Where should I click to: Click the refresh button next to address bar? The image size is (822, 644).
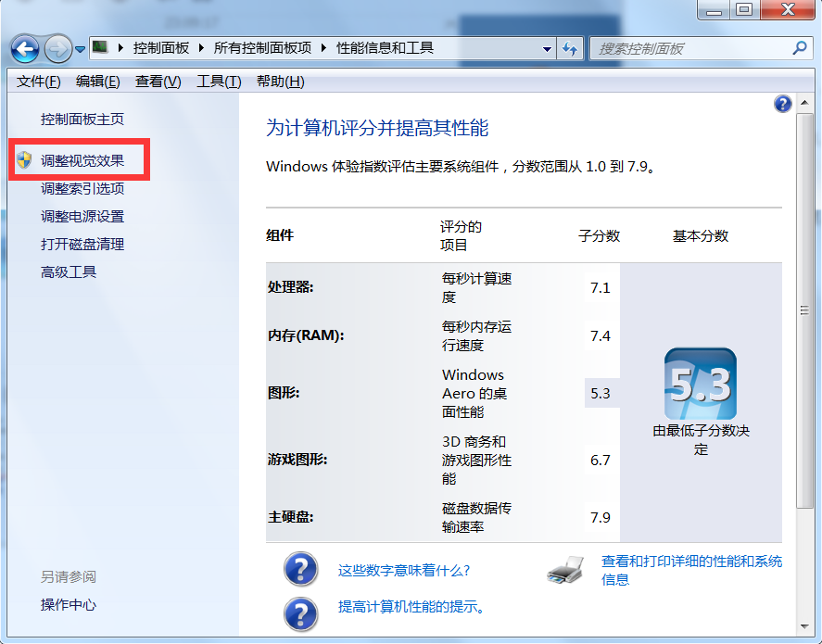tap(570, 49)
